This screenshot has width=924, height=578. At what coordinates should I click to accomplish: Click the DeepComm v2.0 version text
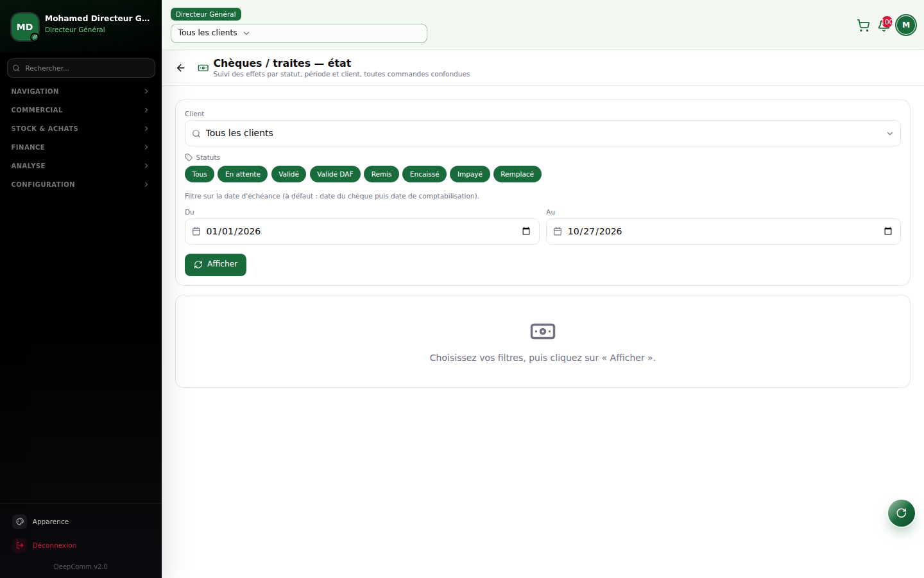[x=81, y=566]
